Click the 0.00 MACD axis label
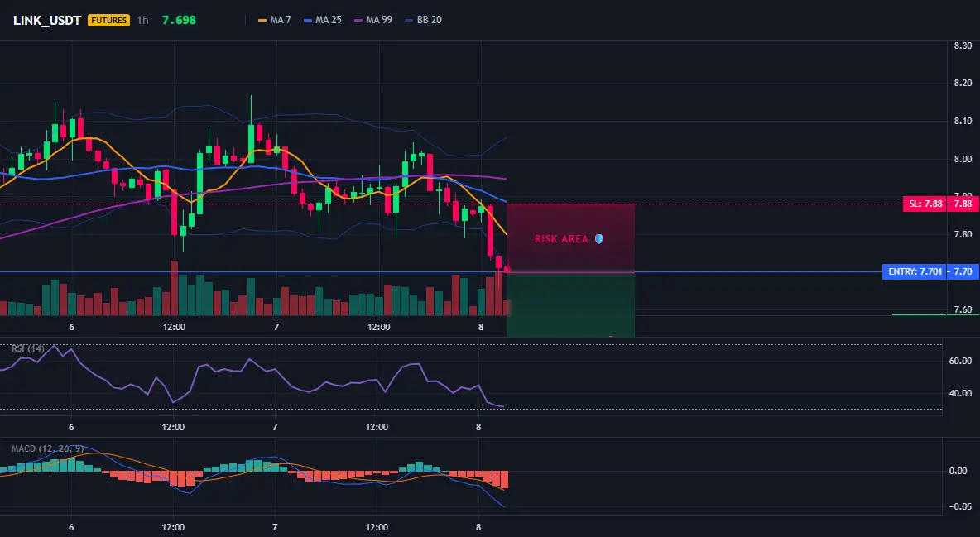The width and height of the screenshot is (980, 537). click(x=958, y=472)
